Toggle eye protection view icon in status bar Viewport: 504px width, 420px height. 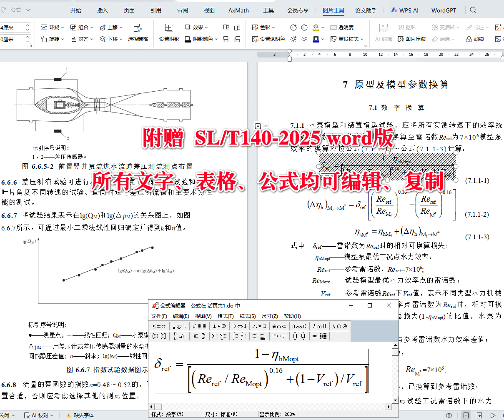point(449,415)
